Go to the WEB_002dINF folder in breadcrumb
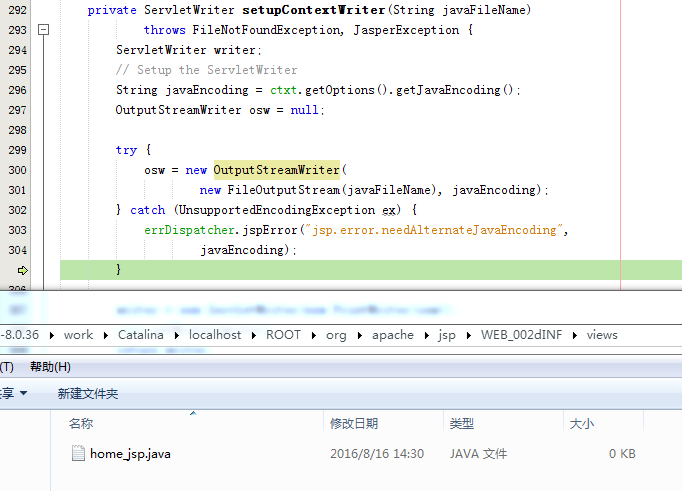Image resolution: width=682 pixels, height=491 pixels. (521, 335)
